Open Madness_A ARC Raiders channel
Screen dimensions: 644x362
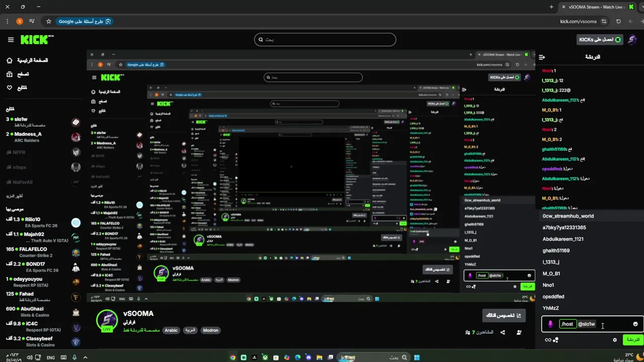(43, 137)
